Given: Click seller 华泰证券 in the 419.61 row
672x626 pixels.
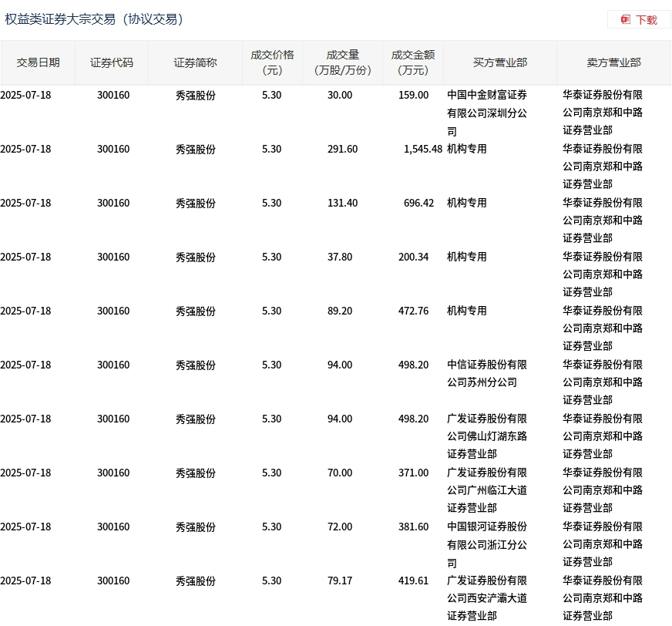Looking at the screenshot, I should [x=603, y=598].
